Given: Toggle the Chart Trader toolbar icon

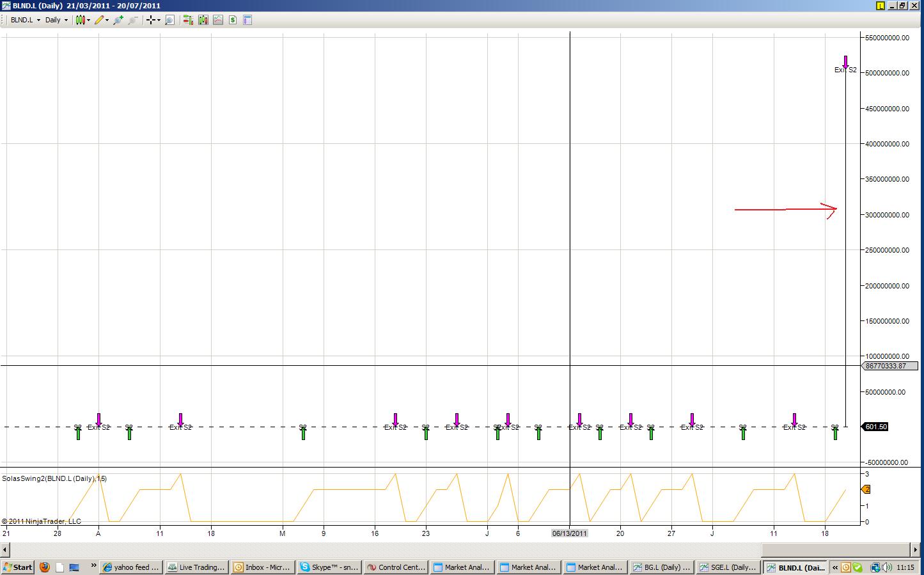Looking at the screenshot, I should point(188,20).
